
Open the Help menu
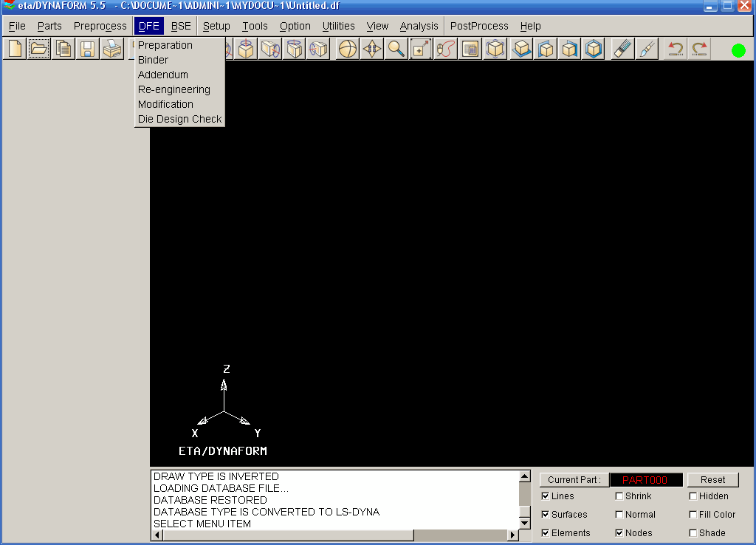pyautogui.click(x=530, y=26)
